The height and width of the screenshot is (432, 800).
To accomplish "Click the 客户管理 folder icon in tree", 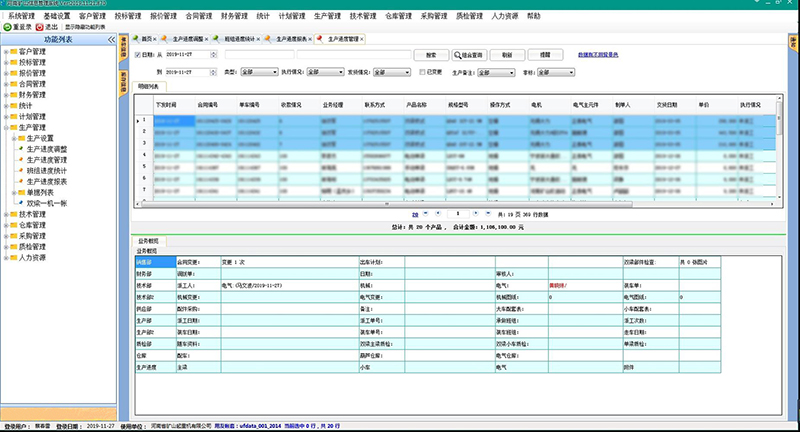I will click(x=13, y=51).
